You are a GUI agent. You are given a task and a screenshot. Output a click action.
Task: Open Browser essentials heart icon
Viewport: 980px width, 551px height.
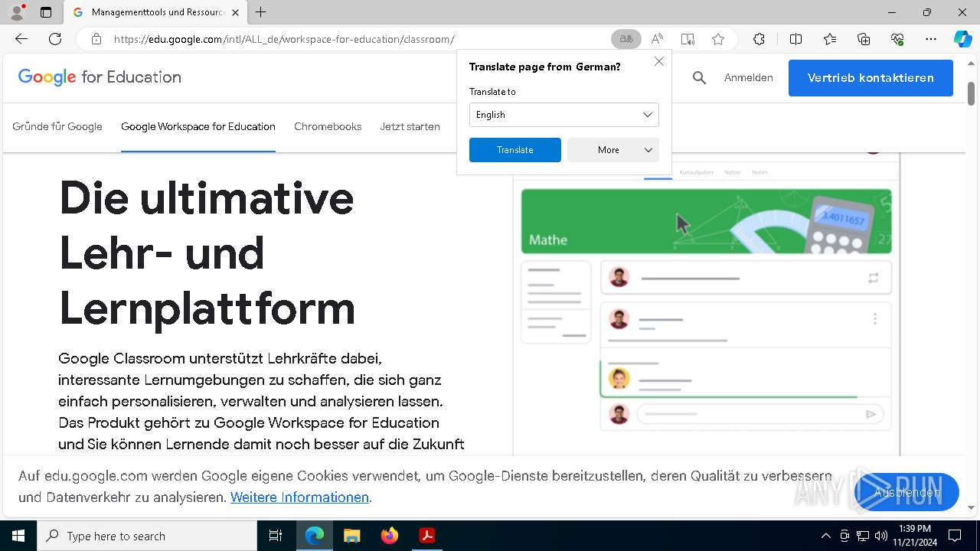point(897,39)
